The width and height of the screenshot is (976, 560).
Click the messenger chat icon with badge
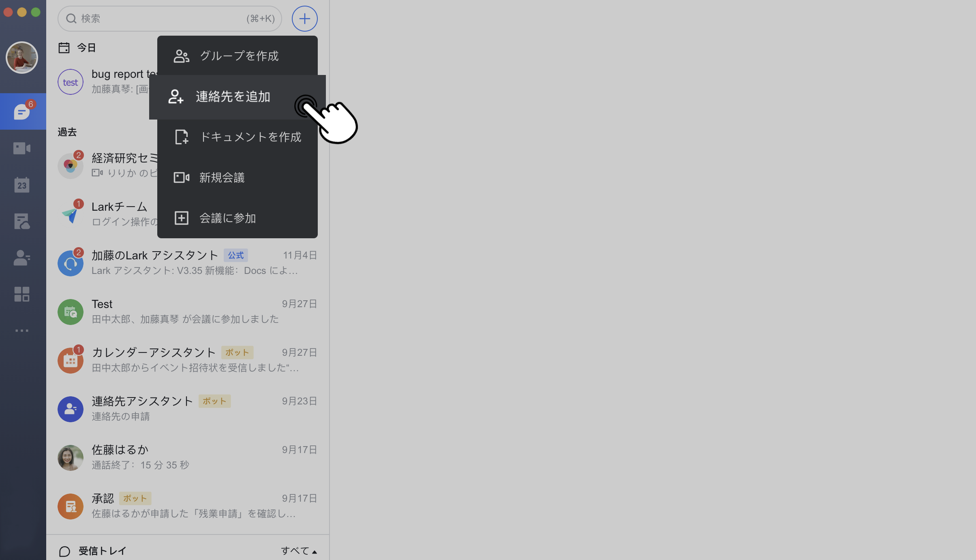[x=22, y=112]
